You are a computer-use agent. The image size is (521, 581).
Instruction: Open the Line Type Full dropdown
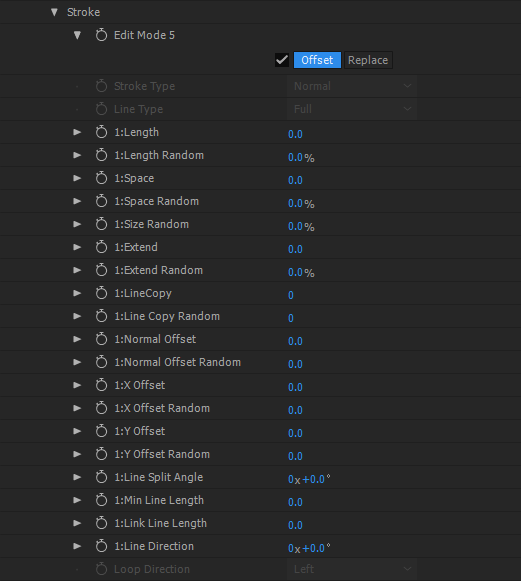(352, 109)
